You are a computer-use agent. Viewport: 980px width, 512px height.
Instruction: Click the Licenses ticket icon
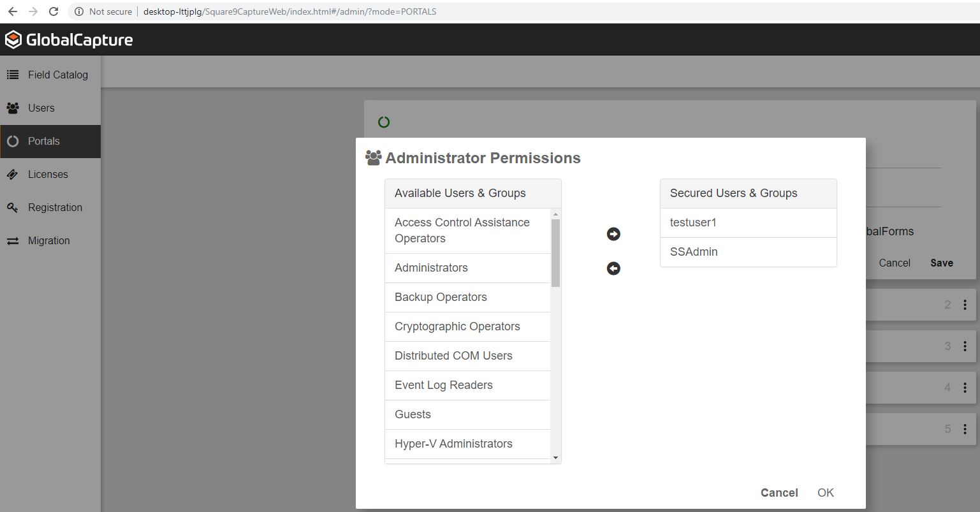(x=13, y=174)
